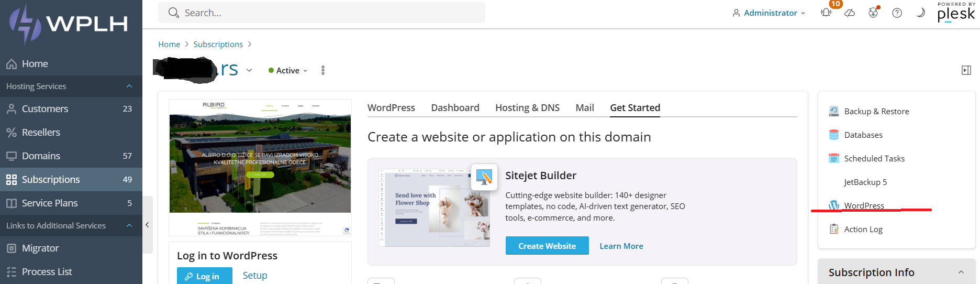Click the search magnifier icon
Screen dimensions: 980x284
[x=174, y=13]
